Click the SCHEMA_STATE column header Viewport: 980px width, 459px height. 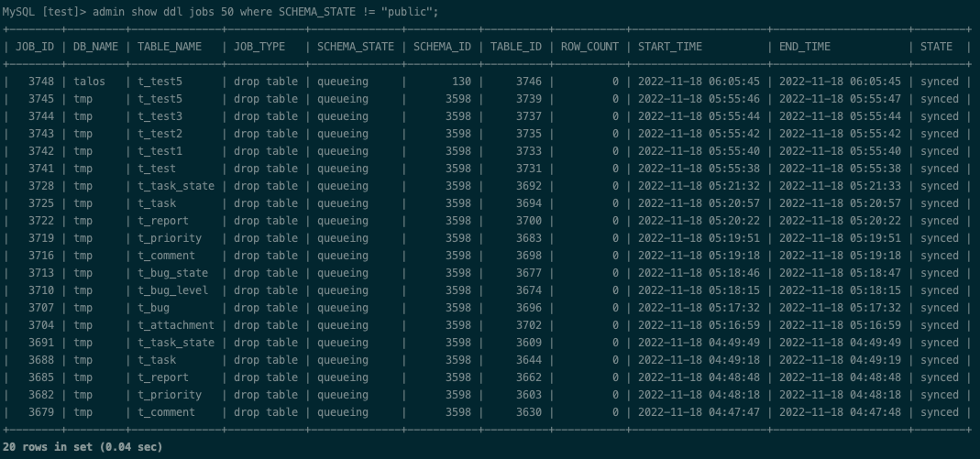(356, 47)
